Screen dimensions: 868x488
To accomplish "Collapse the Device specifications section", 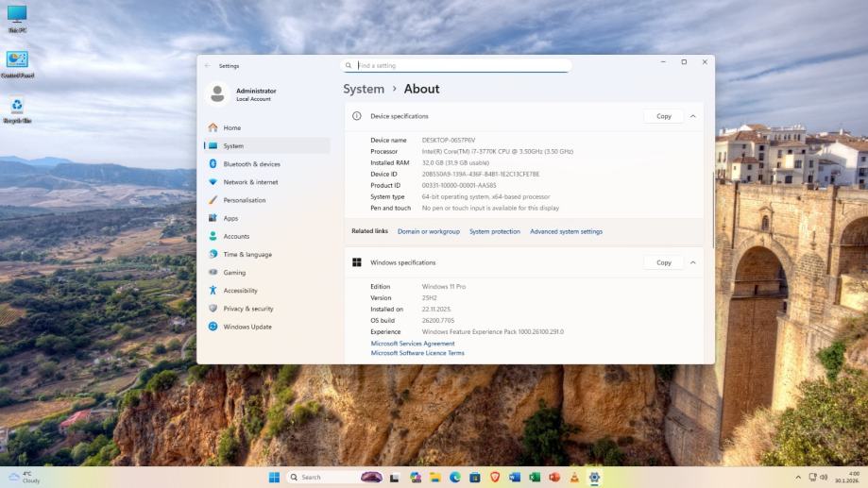I will [692, 116].
